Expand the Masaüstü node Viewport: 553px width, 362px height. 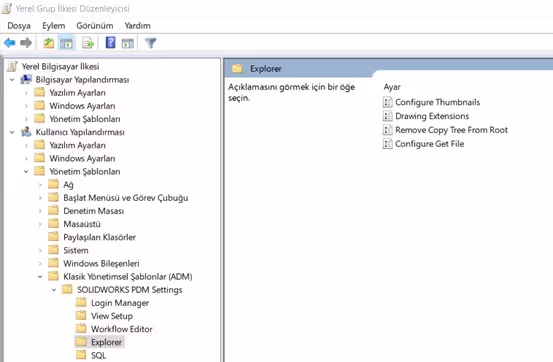click(x=40, y=224)
